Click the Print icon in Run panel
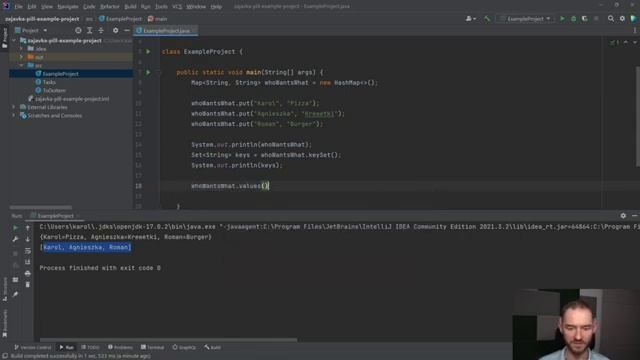This screenshot has height=360, width=640. pyautogui.click(x=28, y=273)
